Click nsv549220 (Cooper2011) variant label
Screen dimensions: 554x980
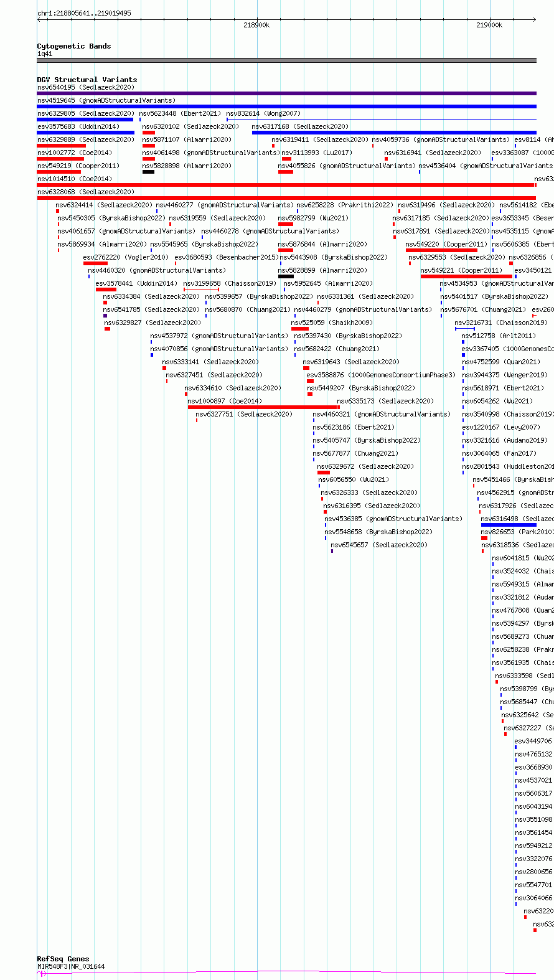447,244
